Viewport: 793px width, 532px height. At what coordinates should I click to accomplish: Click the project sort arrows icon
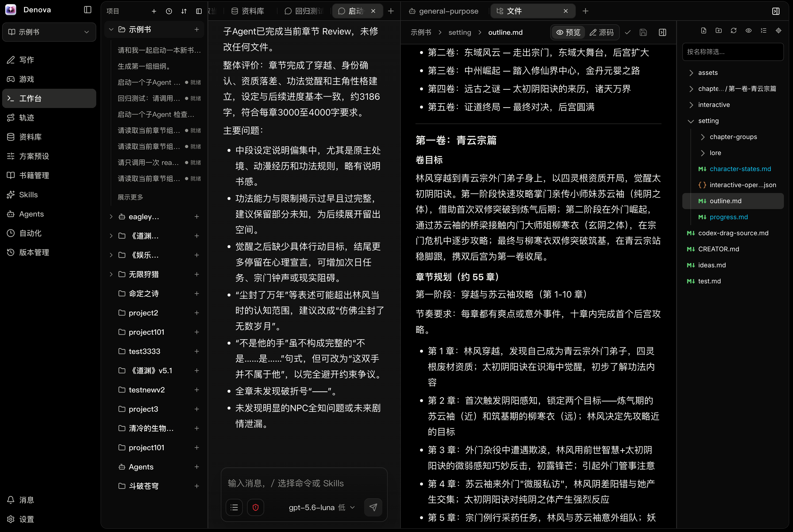[x=184, y=11]
